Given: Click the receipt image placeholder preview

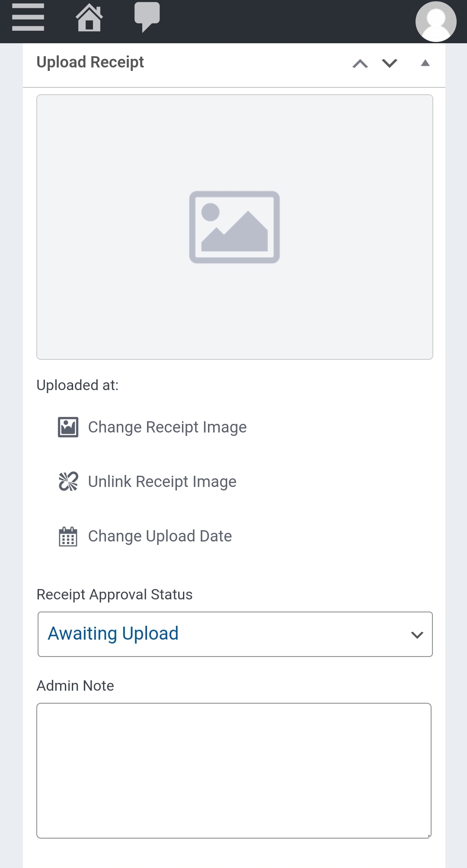Looking at the screenshot, I should pos(235,227).
